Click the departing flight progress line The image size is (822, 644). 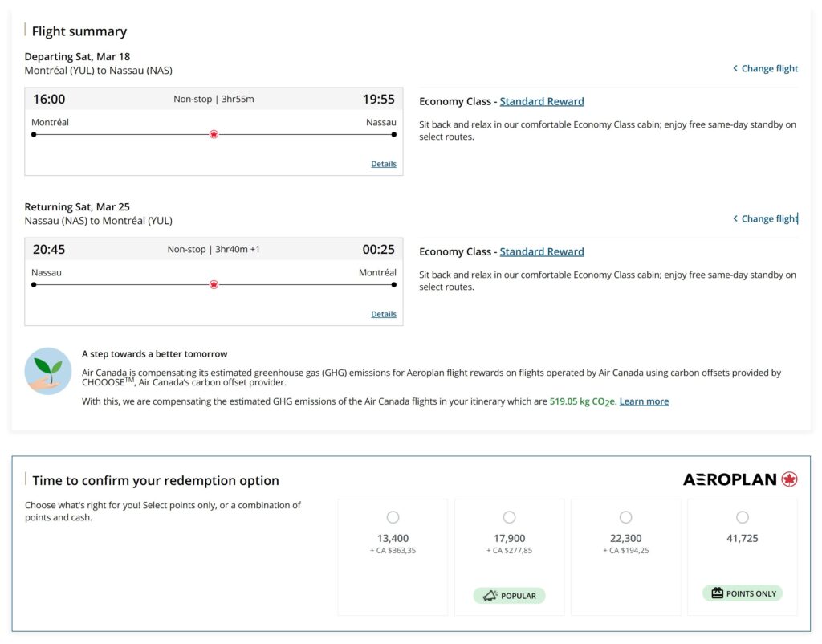click(x=120, y=134)
